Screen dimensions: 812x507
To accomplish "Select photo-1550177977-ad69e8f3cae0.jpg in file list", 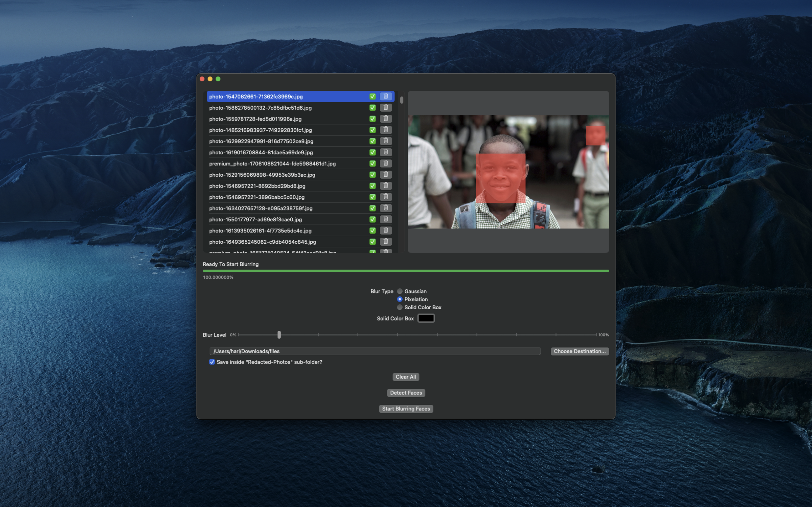I will point(255,219).
